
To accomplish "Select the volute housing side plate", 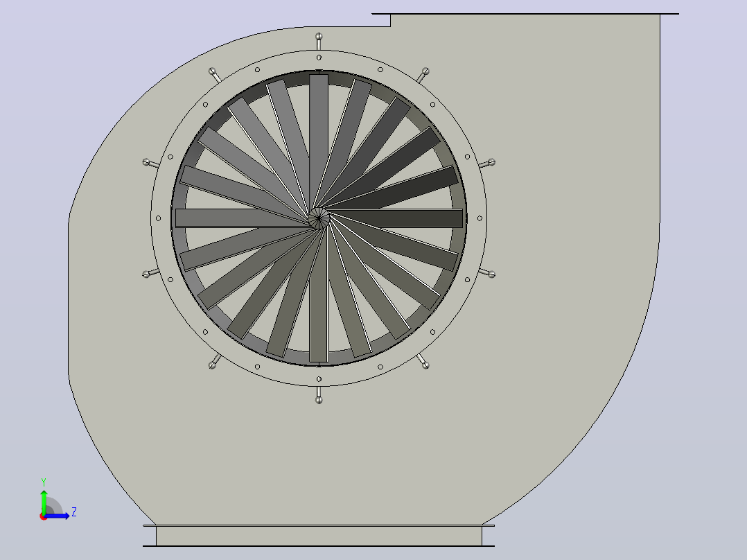I will pos(548,286).
